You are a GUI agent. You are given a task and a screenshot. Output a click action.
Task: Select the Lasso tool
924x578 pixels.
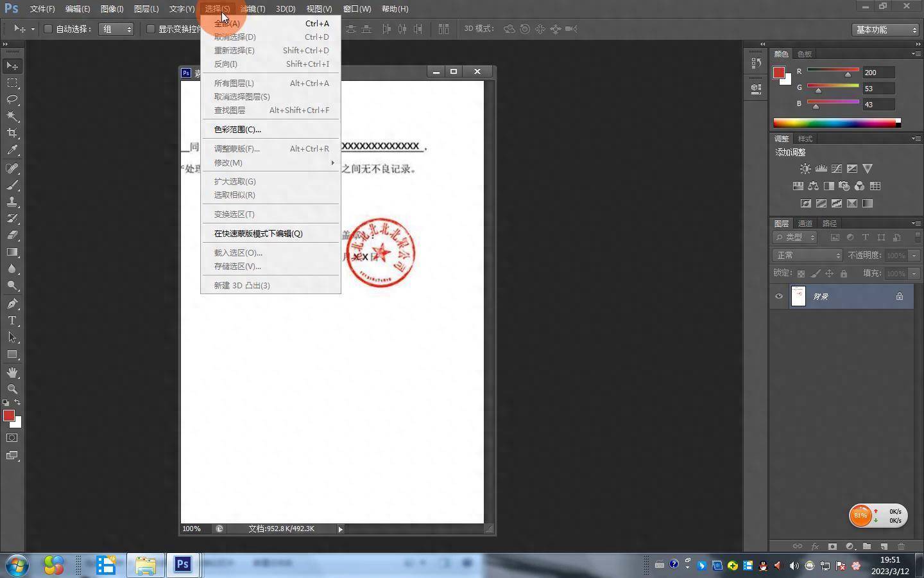coord(12,100)
